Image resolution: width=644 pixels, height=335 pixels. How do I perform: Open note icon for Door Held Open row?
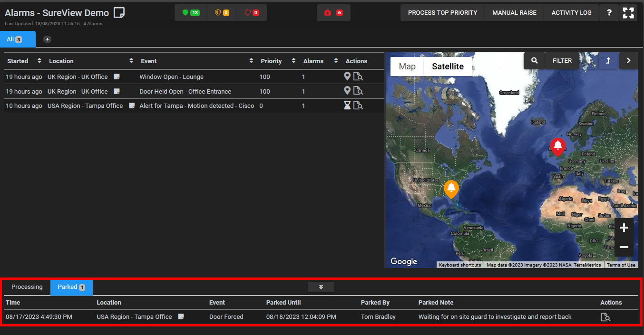tap(117, 91)
